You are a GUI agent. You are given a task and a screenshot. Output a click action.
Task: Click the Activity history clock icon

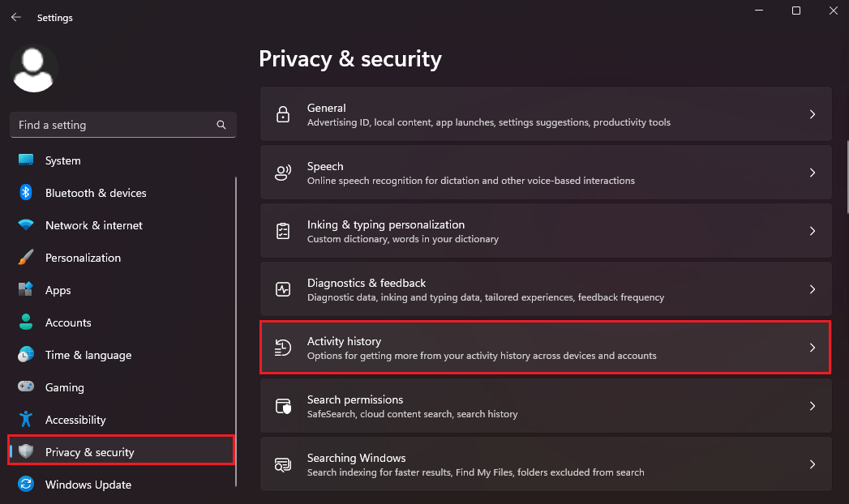click(283, 348)
